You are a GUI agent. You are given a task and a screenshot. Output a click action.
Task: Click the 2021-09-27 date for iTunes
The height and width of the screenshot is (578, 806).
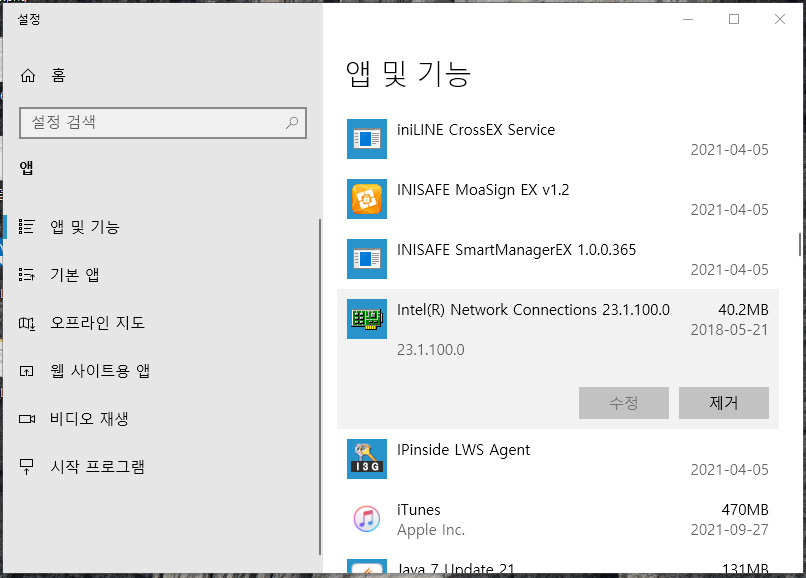click(x=729, y=530)
